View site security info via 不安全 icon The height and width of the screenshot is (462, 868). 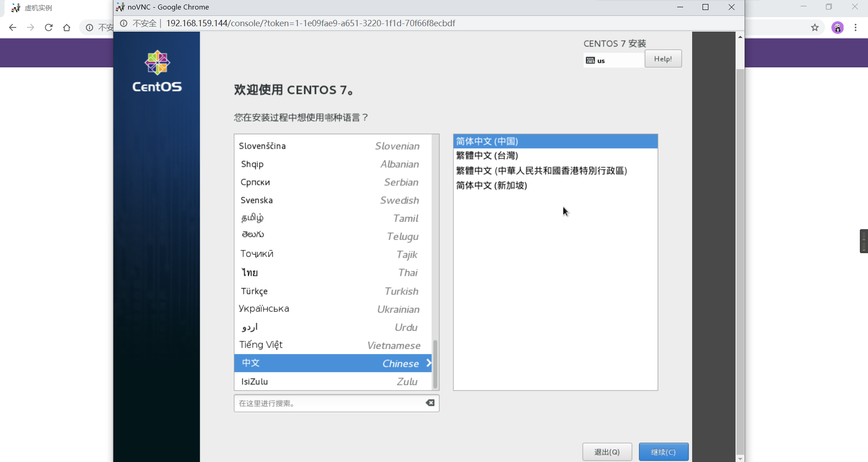tap(123, 23)
